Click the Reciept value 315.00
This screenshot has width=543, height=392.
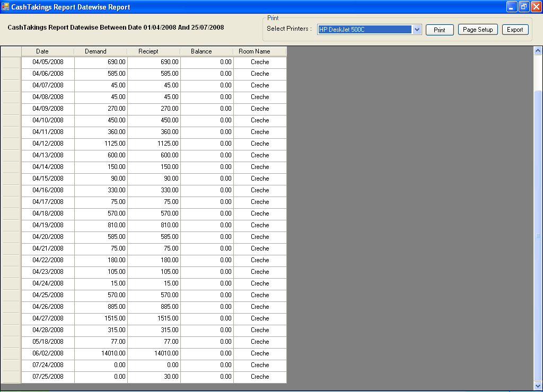[154, 330]
